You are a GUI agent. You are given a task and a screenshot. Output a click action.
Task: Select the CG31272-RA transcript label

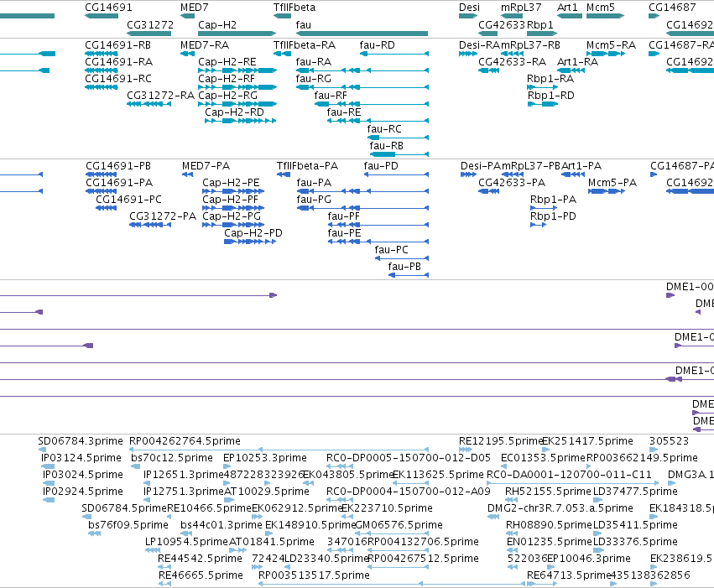point(161,96)
